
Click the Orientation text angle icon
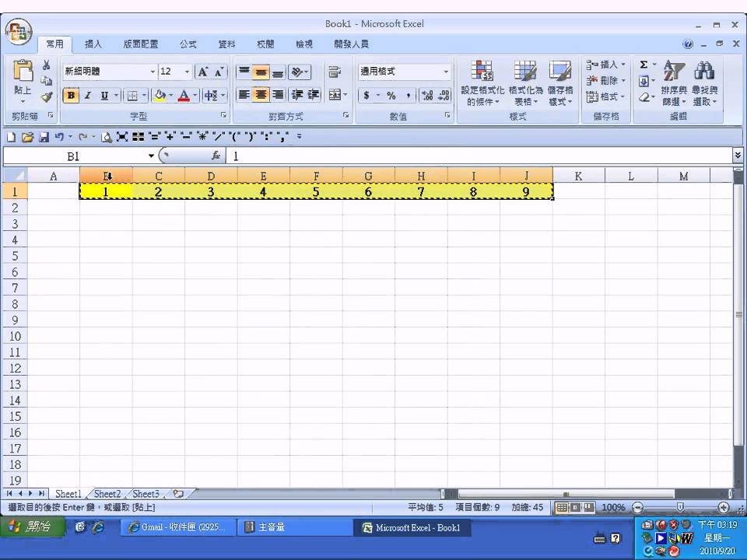coord(299,72)
